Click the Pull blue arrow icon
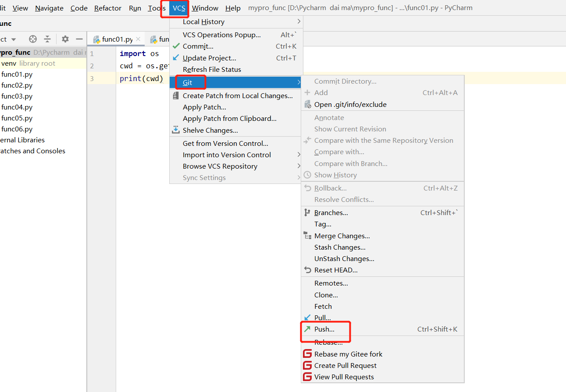The image size is (566, 392). (x=307, y=317)
